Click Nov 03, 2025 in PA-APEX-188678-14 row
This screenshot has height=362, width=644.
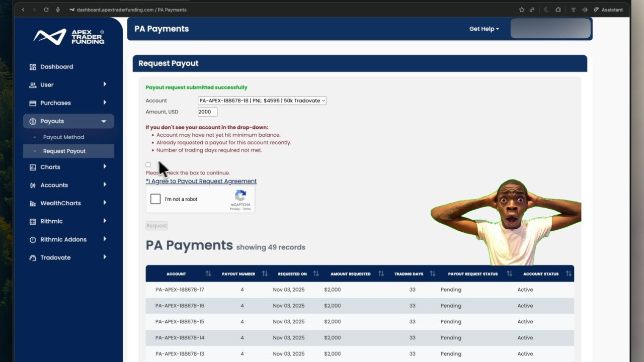click(289, 338)
